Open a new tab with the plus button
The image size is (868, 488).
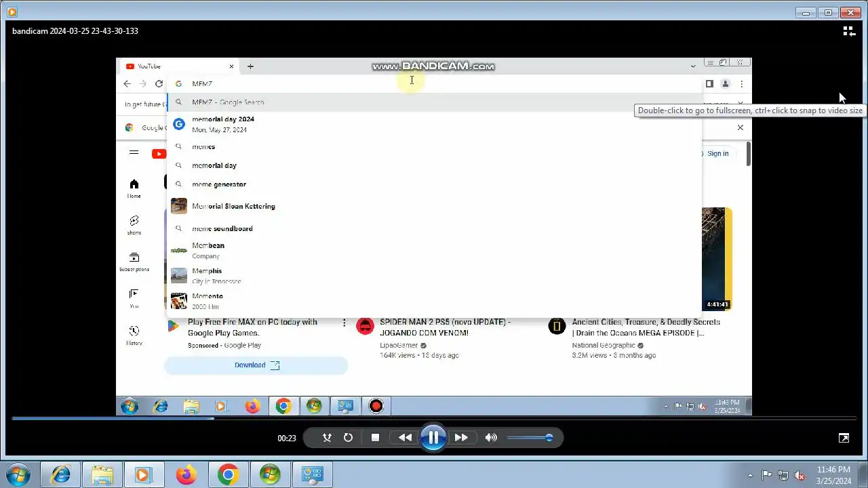250,66
